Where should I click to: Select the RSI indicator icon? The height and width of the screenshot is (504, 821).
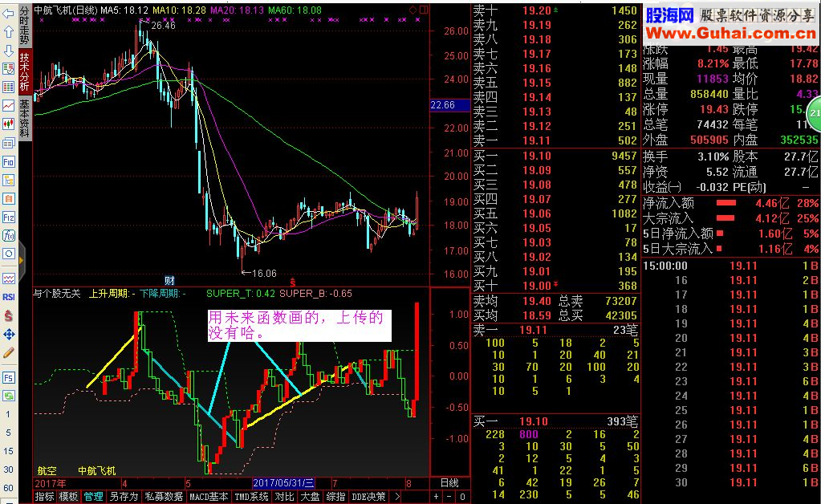8,297
